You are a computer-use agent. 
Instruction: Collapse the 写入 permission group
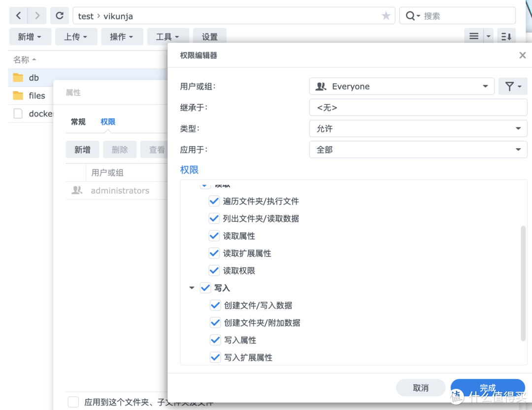192,288
